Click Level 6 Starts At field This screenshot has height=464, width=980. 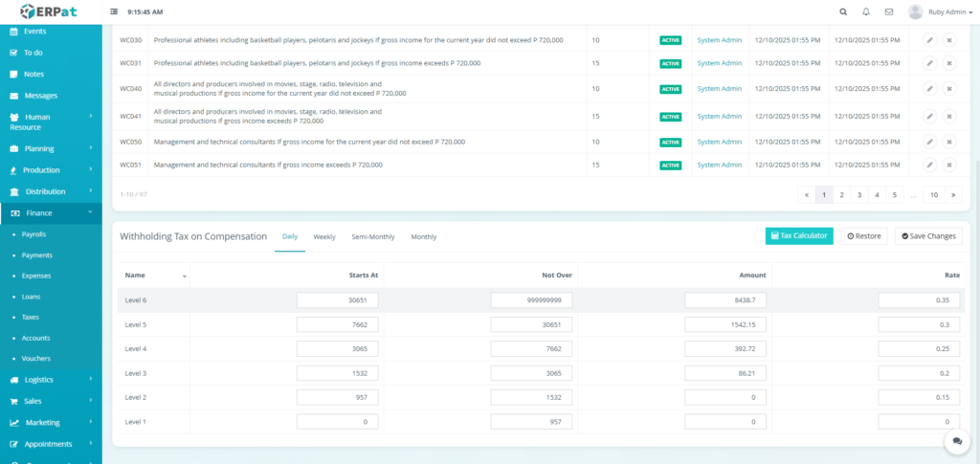(338, 300)
